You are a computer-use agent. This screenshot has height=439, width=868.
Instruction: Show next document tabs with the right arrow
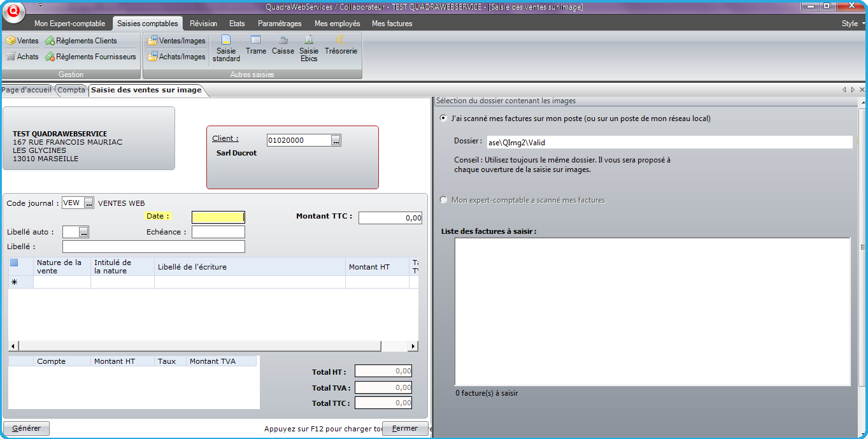click(x=853, y=90)
